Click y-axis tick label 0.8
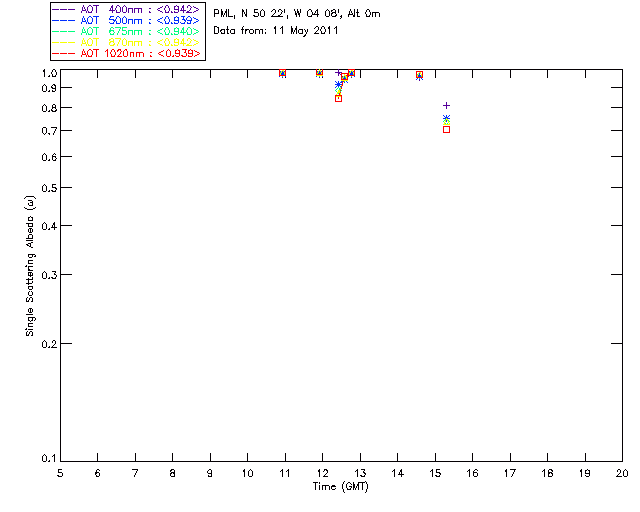Screen dimensions: 640x512 pos(49,108)
